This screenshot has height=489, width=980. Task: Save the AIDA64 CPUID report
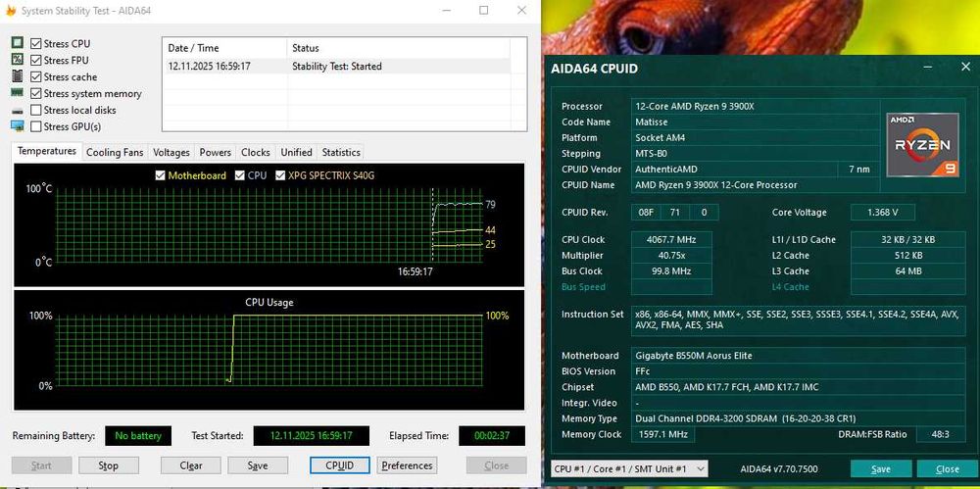click(881, 469)
